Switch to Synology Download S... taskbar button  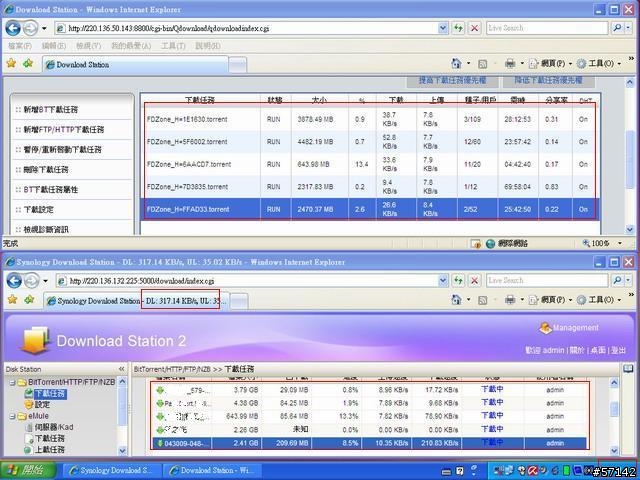tap(113, 470)
